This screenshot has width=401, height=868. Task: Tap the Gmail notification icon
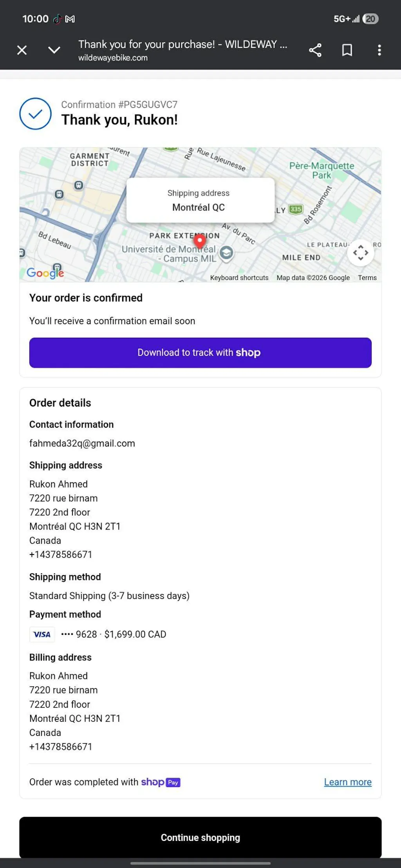[x=70, y=19]
